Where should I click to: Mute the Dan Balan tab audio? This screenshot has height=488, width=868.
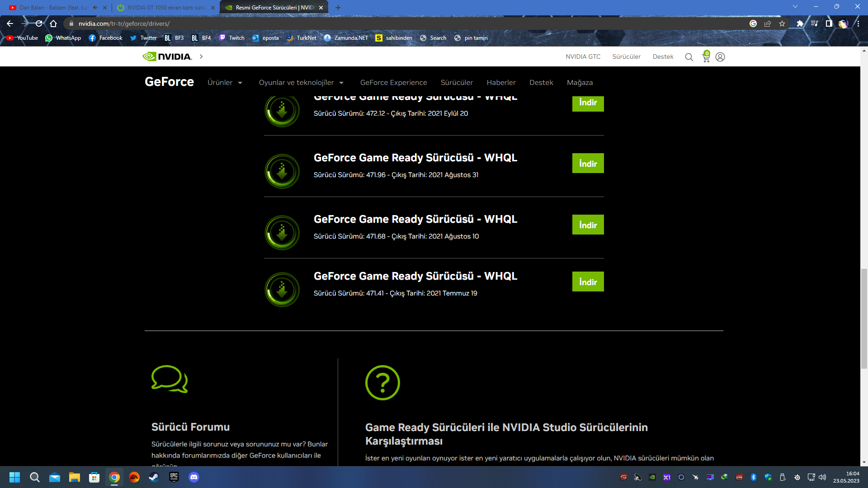tap(95, 8)
